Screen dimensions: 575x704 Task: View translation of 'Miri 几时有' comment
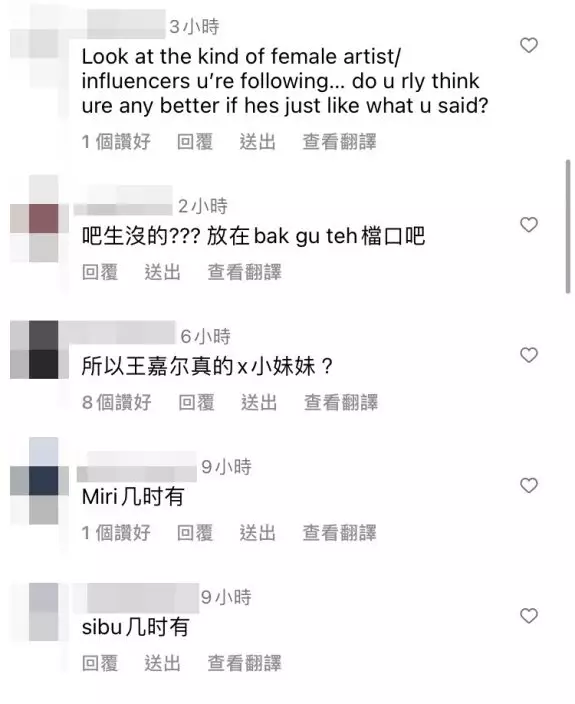click(x=339, y=533)
